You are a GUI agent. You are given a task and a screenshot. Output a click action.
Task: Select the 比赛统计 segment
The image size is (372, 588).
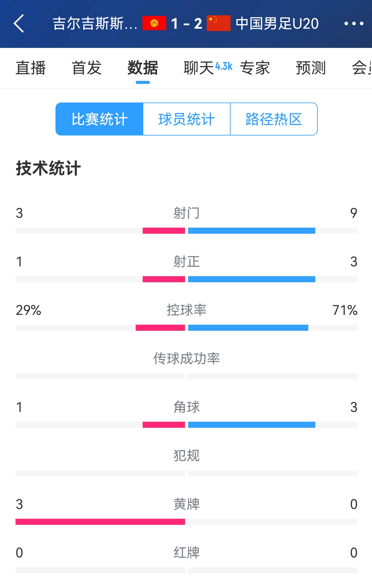tap(99, 119)
